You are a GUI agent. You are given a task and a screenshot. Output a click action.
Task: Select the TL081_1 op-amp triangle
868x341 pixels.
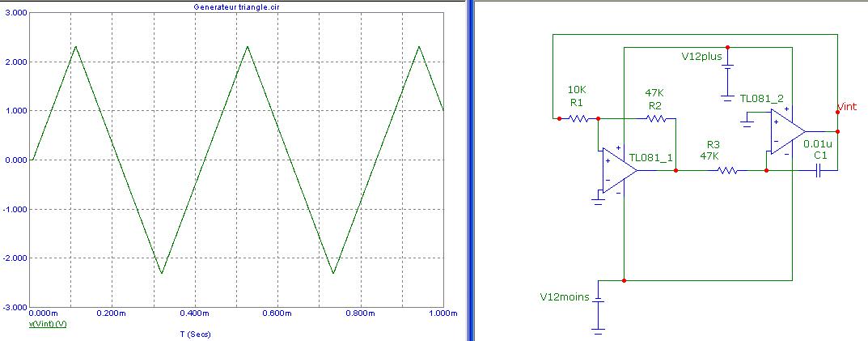tap(620, 171)
